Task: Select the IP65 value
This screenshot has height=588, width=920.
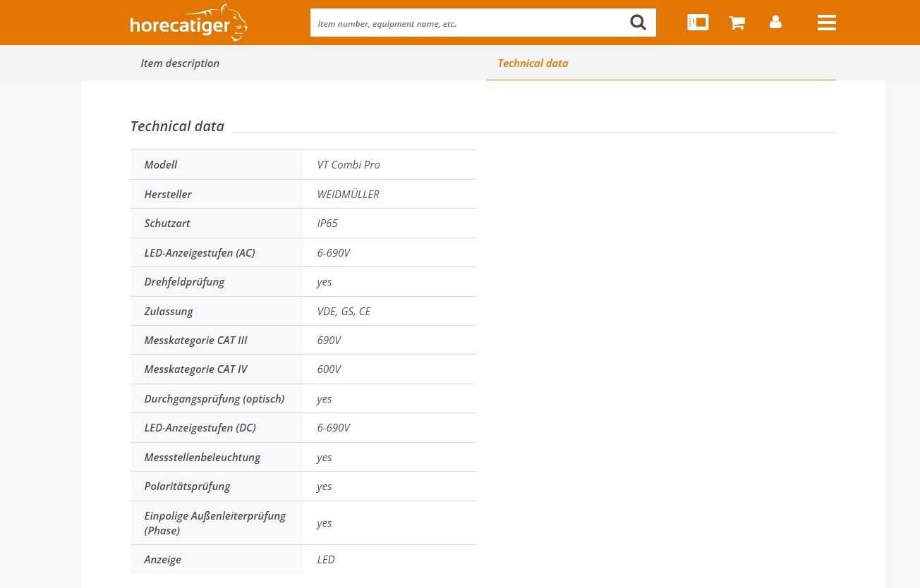Action: [x=327, y=223]
